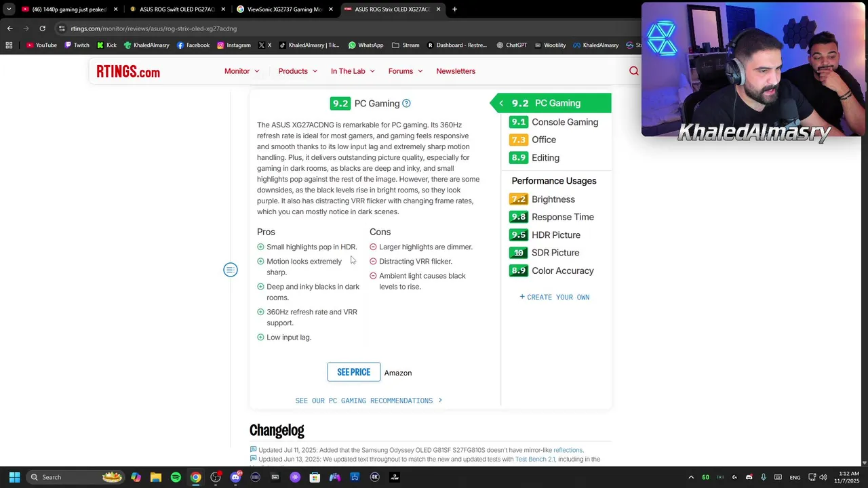Select the Color Accuracy 8.9 usage
The height and width of the screenshot is (488, 868).
(x=552, y=271)
